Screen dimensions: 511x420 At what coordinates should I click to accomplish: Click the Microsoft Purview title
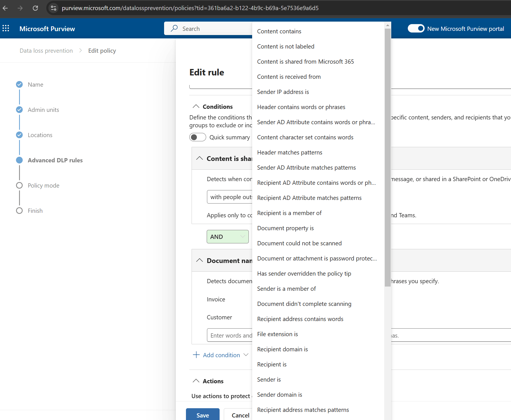[47, 29]
